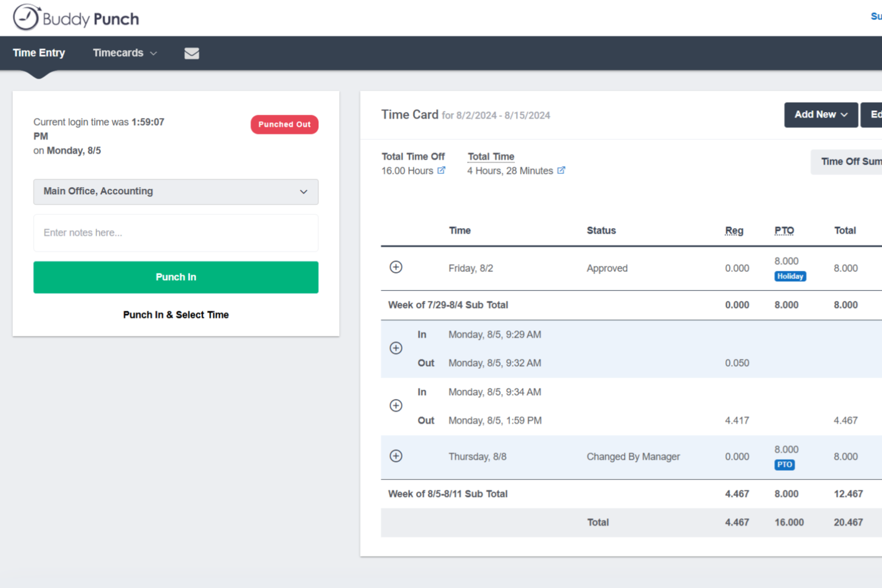Click the 'Approved' status on Friday row
The width and height of the screenshot is (882, 588).
[x=607, y=268]
